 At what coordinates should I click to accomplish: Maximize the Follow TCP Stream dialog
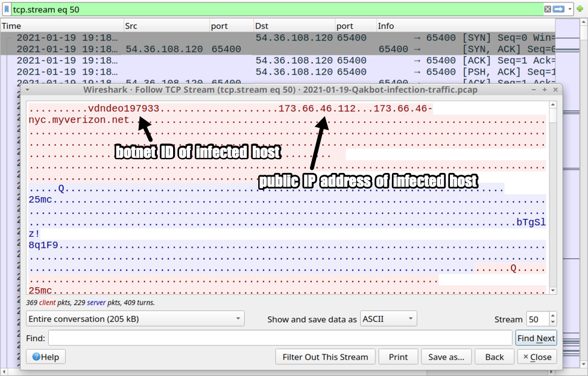tap(545, 90)
